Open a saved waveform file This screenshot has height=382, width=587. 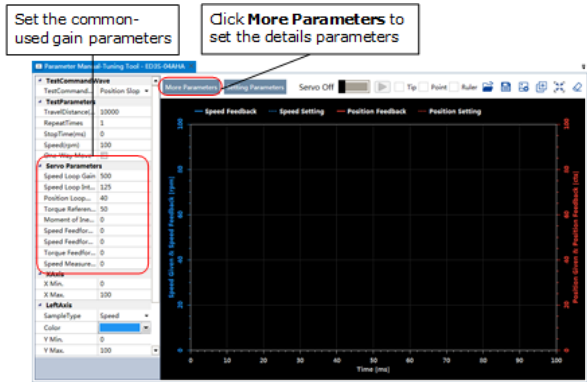[x=488, y=87]
